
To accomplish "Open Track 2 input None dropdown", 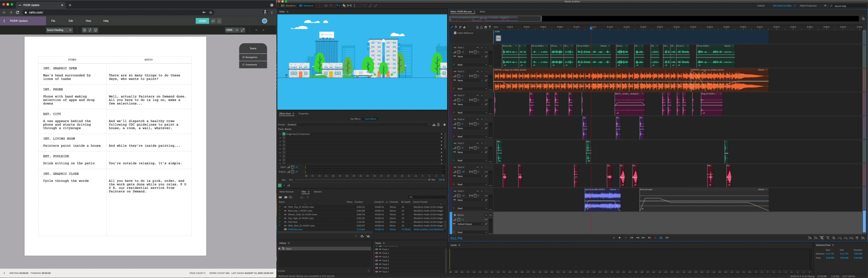I will [x=470, y=80].
